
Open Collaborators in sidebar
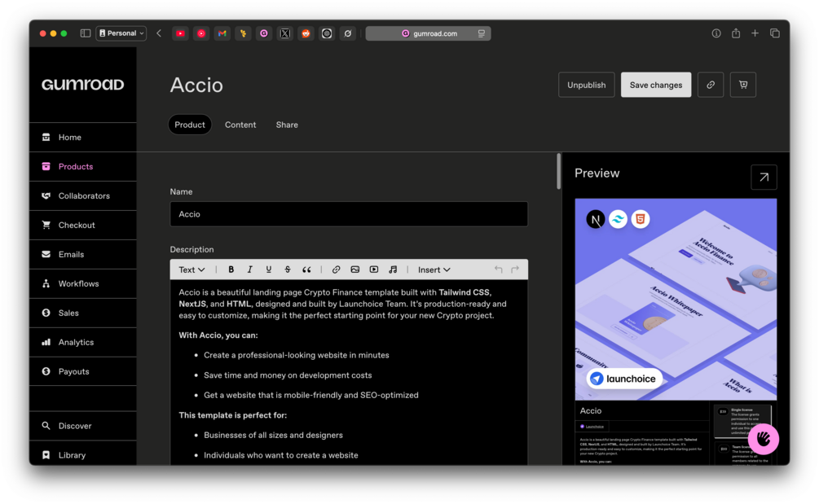83,195
